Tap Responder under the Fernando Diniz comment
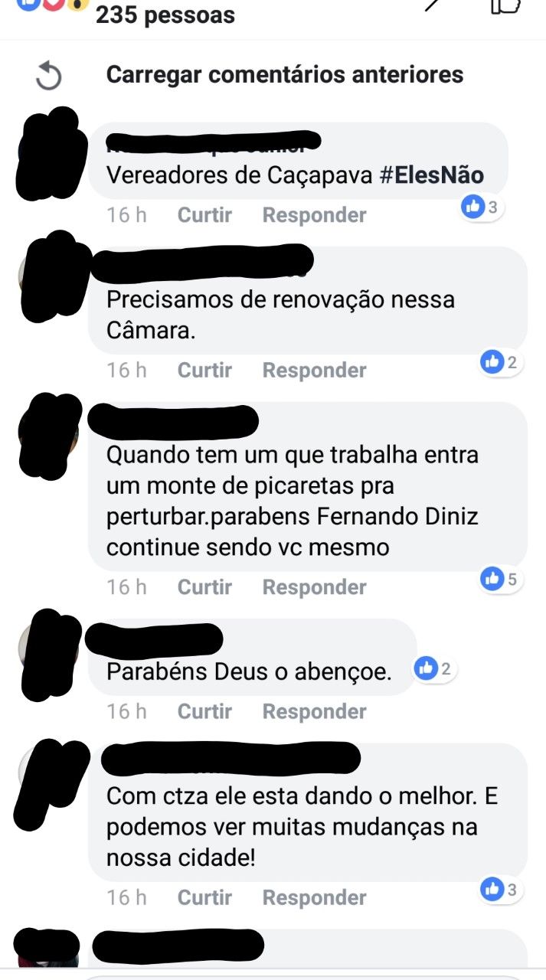546x980 pixels. point(315,587)
